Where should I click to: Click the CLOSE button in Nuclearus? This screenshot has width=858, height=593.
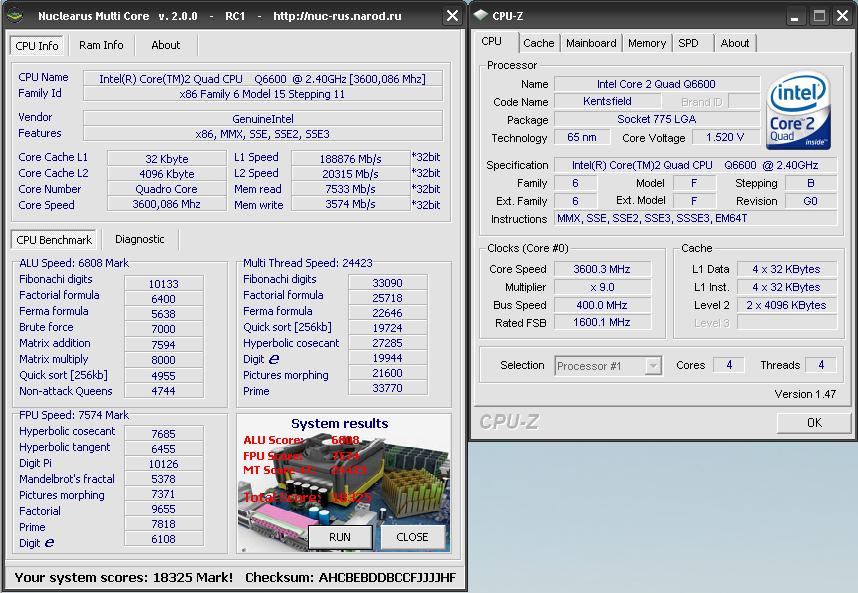pos(412,537)
